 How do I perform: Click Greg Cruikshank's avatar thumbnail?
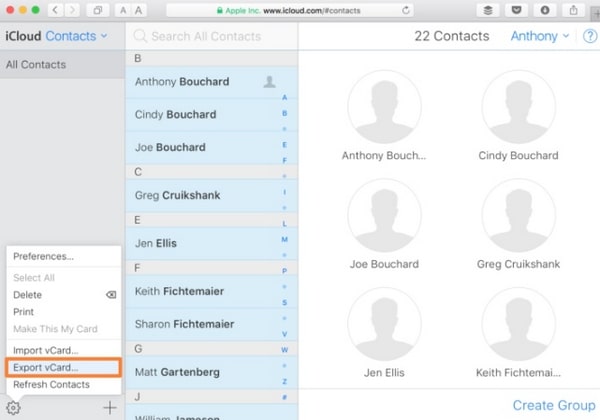click(x=518, y=215)
